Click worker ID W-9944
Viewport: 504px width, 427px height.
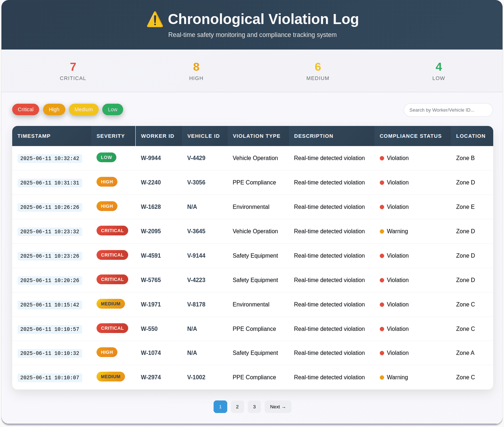[151, 158]
